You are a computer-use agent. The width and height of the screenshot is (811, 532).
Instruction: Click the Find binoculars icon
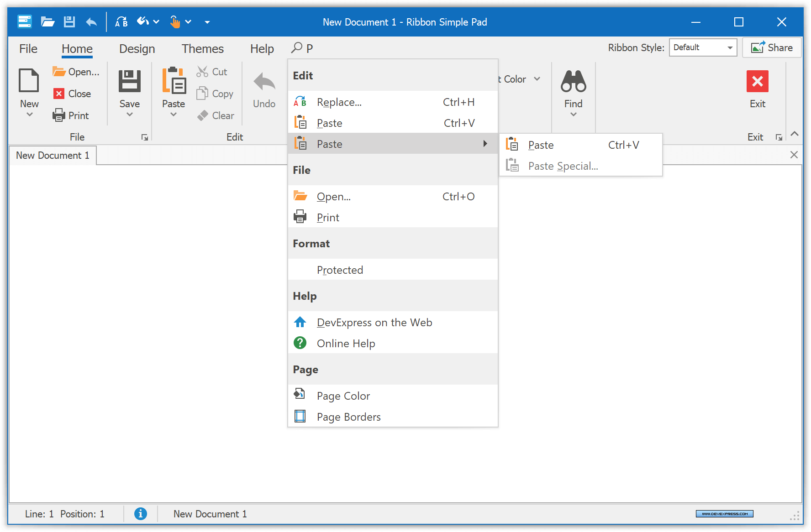573,82
